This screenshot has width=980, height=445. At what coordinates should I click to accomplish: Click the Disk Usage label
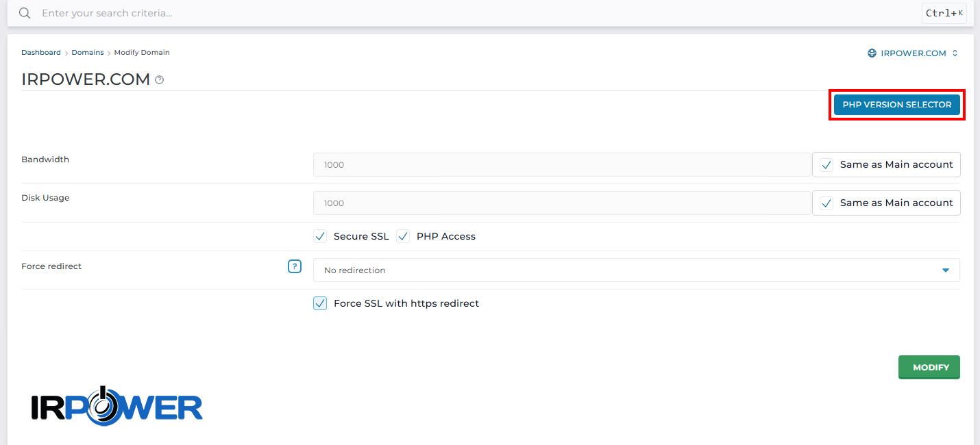click(45, 198)
